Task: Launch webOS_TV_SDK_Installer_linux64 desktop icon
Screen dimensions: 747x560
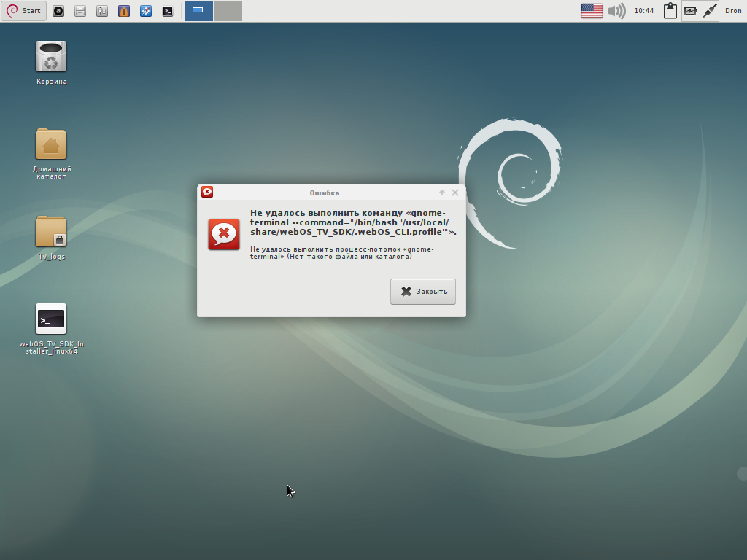Action: (51, 319)
